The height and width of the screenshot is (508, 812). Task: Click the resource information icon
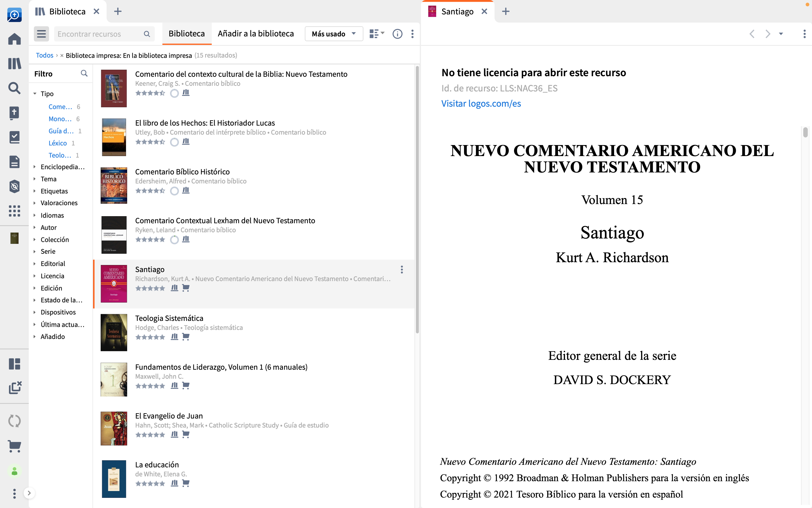click(397, 34)
